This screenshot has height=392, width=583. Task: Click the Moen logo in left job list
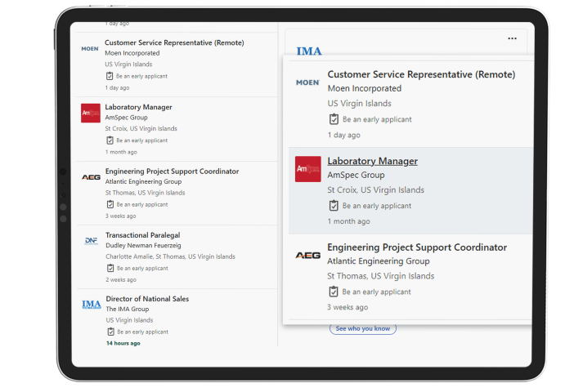point(90,49)
